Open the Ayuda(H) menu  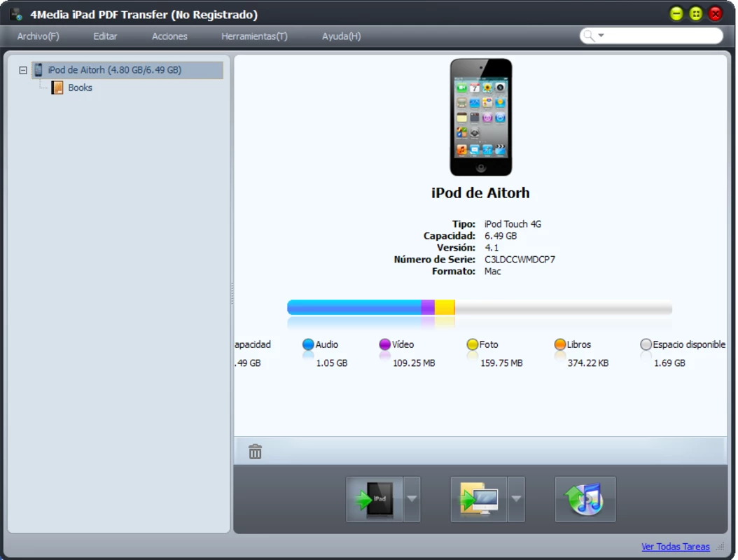click(341, 36)
